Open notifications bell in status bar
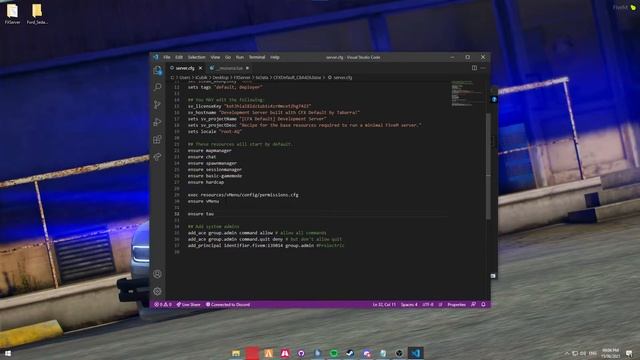640x360 pixels. (483, 304)
